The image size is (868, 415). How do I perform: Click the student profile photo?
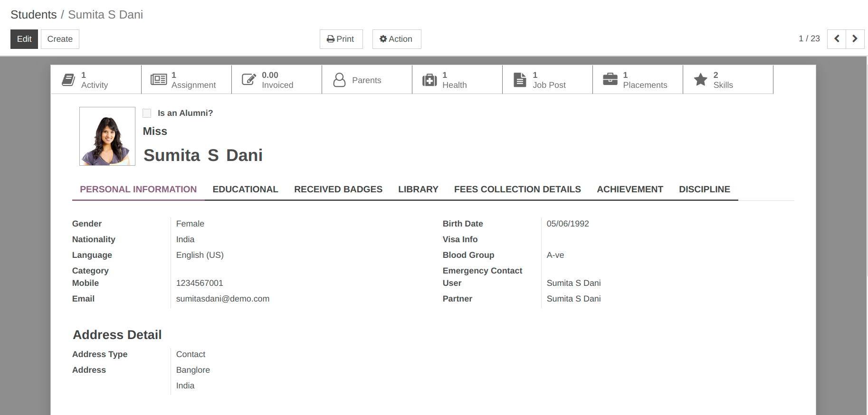click(x=107, y=136)
